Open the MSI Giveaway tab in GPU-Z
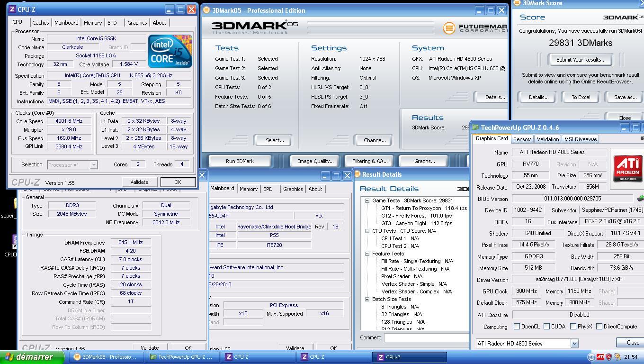The image size is (644, 364). 581,139
